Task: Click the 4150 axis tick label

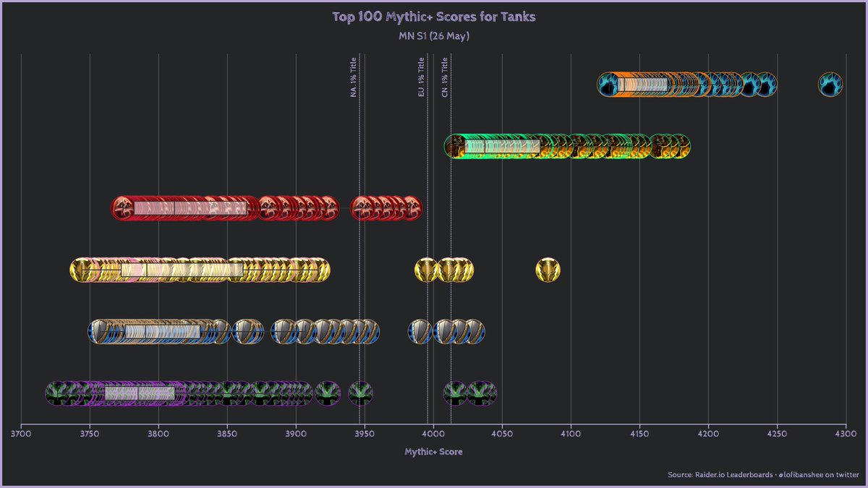Action: click(639, 433)
